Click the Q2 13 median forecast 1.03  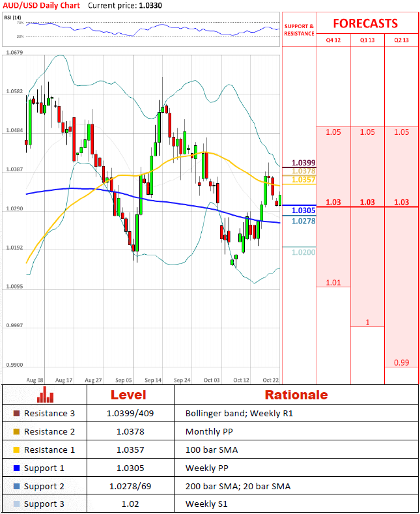tap(401, 202)
